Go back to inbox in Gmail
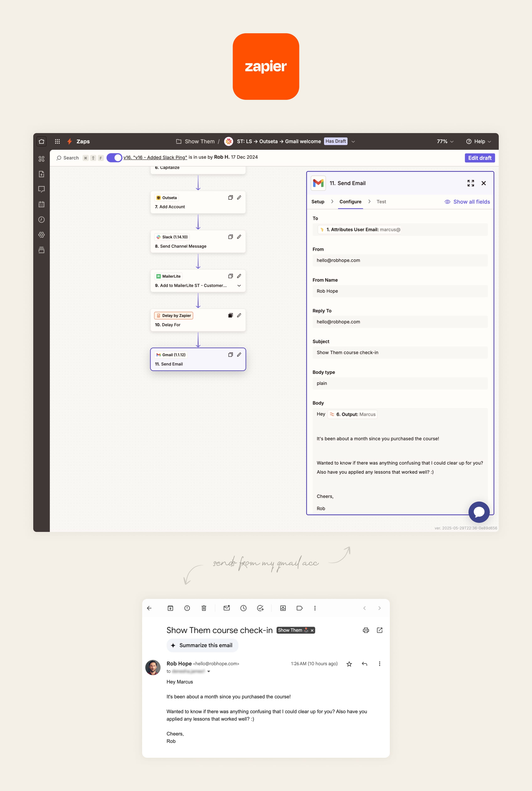 pos(149,608)
